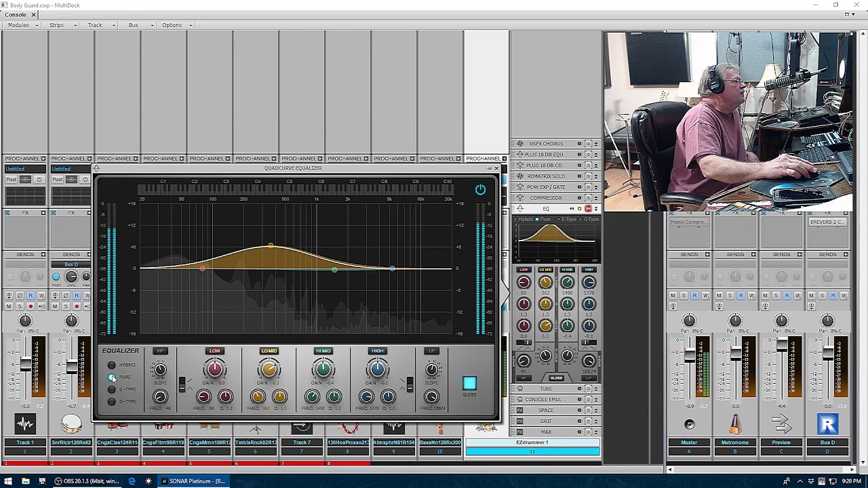This screenshot has width=868, height=488.
Task: Click the HP slope knob
Action: pyautogui.click(x=160, y=369)
